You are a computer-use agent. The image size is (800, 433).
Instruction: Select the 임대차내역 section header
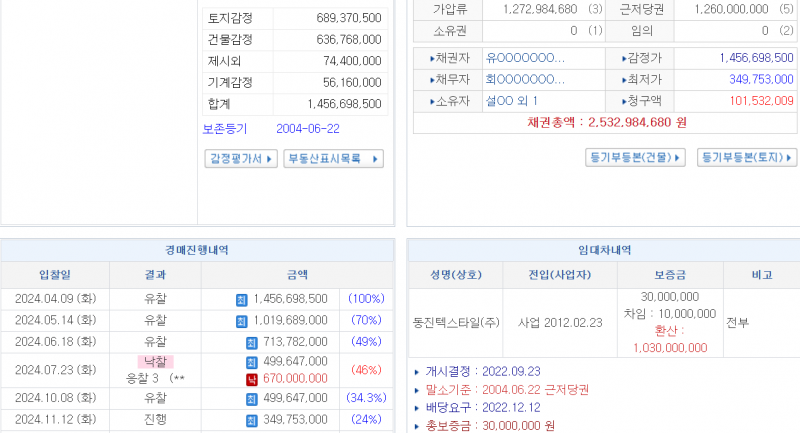click(x=603, y=250)
